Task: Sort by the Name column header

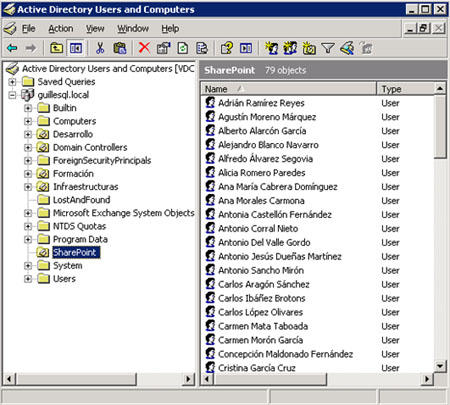Action: point(289,89)
